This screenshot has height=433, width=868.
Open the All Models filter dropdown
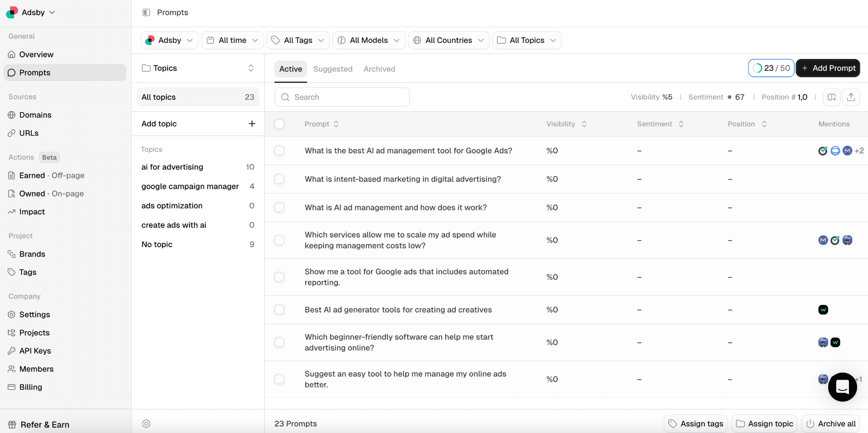369,40
